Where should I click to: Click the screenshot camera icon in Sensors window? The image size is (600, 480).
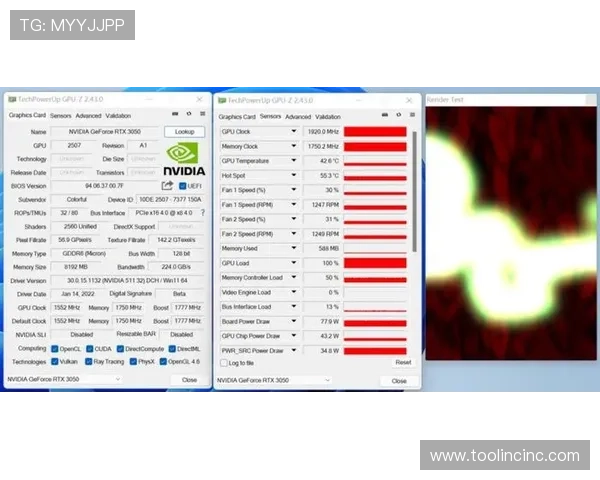tap(385, 115)
